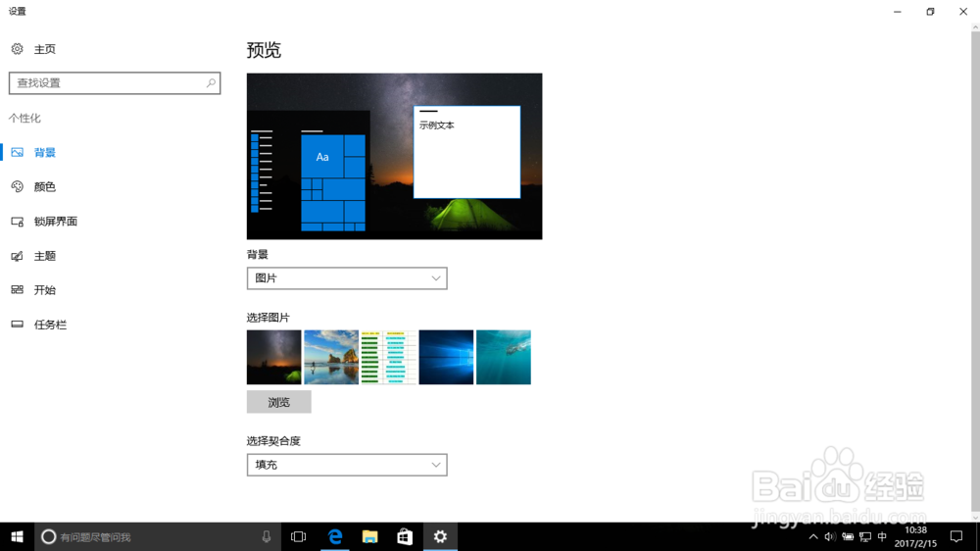Click the 选择图片 label
Image resolution: width=980 pixels, height=551 pixels.
269,318
